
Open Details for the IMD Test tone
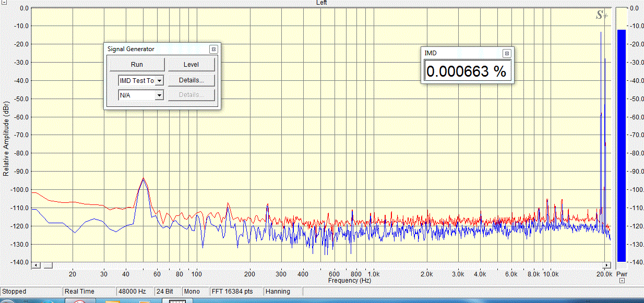[x=191, y=80]
